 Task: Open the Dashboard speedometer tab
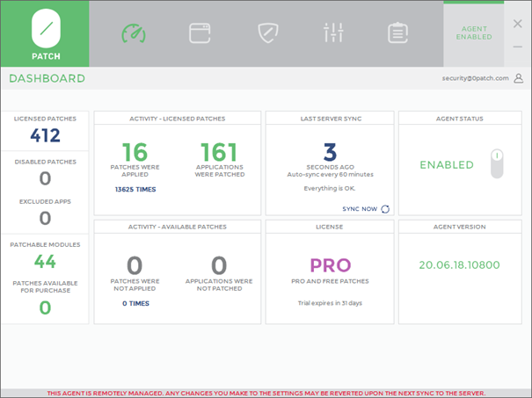click(x=134, y=33)
